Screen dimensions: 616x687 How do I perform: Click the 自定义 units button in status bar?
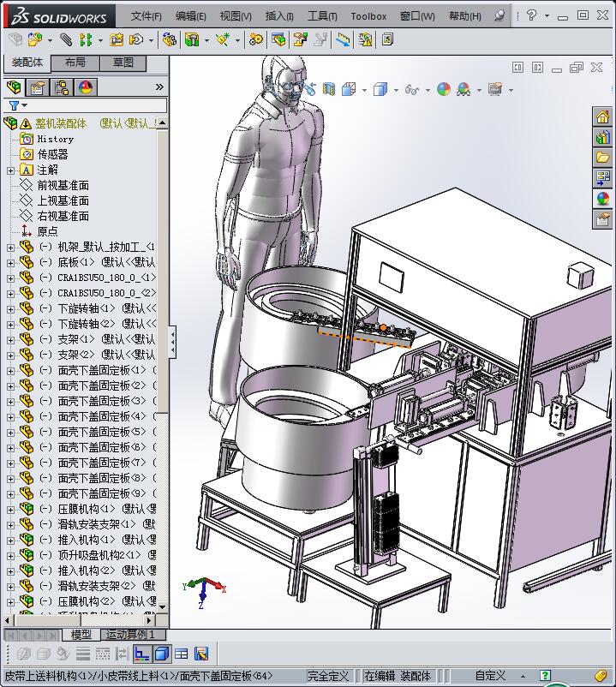[x=490, y=676]
